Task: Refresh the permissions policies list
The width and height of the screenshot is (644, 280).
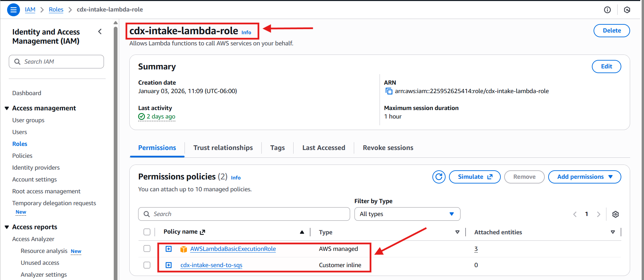Action: click(x=439, y=177)
